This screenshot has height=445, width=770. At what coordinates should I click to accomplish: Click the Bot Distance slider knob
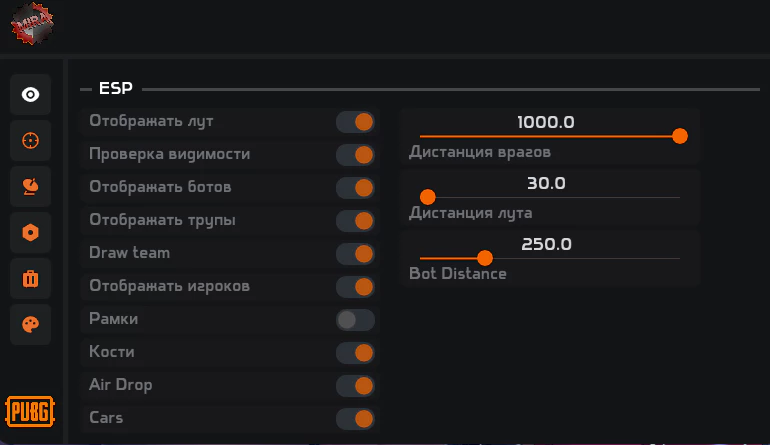(485, 258)
